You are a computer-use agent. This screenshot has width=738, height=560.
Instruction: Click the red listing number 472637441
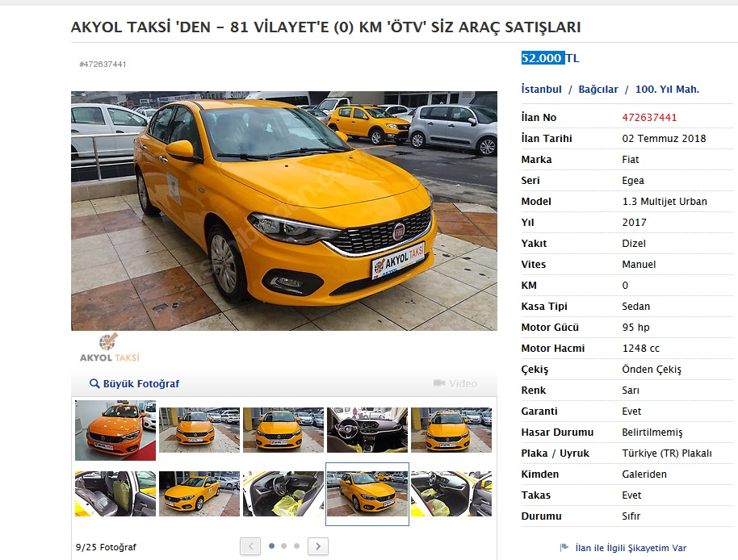(649, 118)
